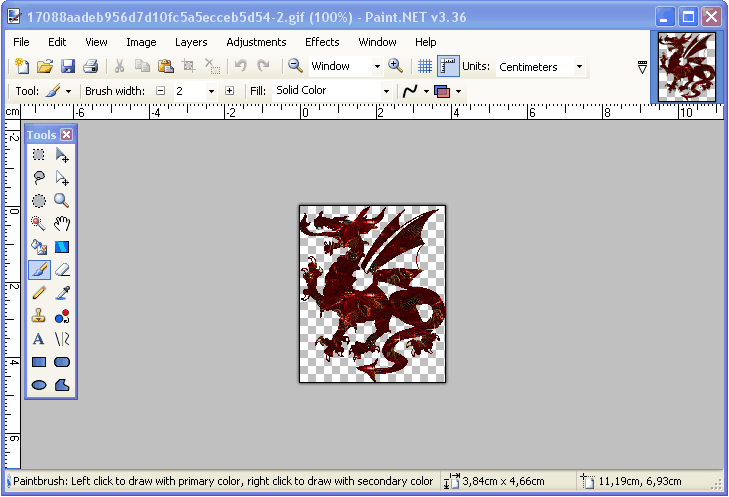729x497 pixels.
Task: Select the Lasso Select tool
Action: click(39, 178)
